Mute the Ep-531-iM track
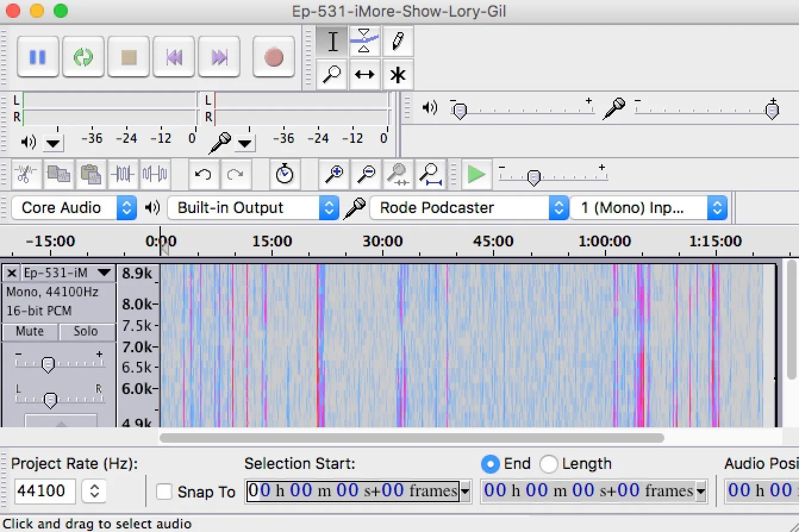Screen dimensions: 799x532 [x=30, y=331]
